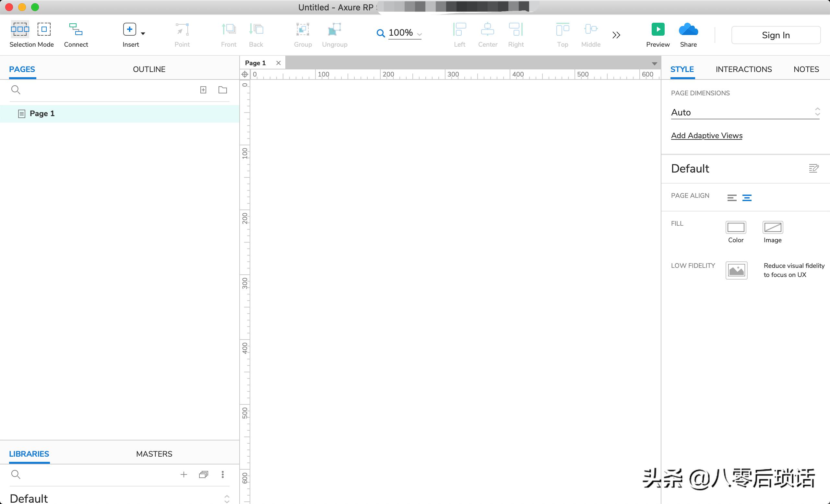Image resolution: width=830 pixels, height=504 pixels.
Task: Add a new page in Pages panel
Action: 203,90
